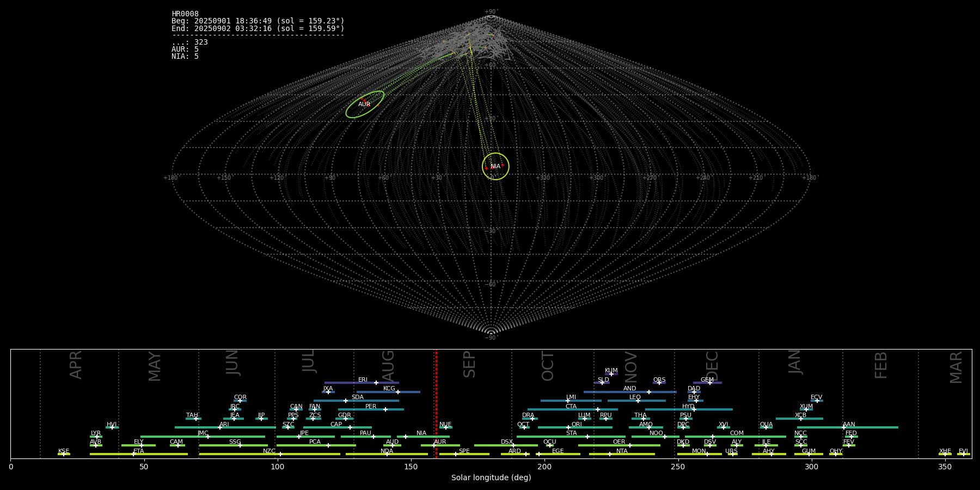Click the 'Solar longitude (deg)' axis title

tap(491, 477)
